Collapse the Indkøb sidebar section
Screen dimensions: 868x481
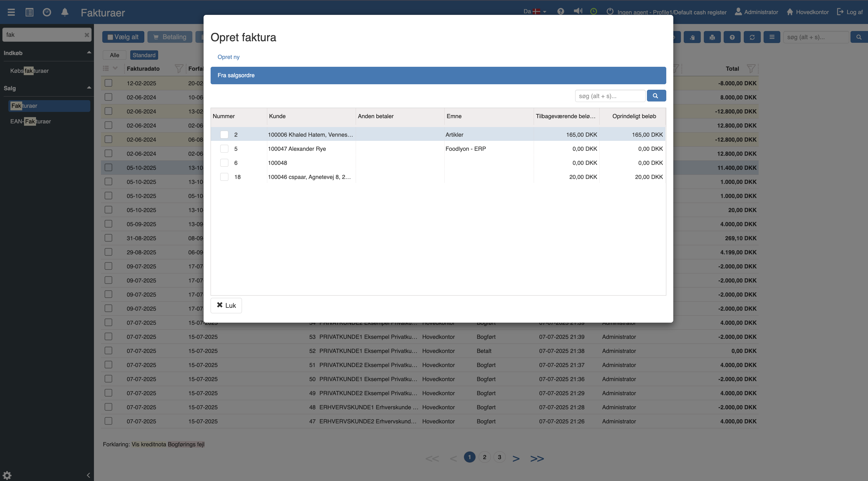click(89, 52)
